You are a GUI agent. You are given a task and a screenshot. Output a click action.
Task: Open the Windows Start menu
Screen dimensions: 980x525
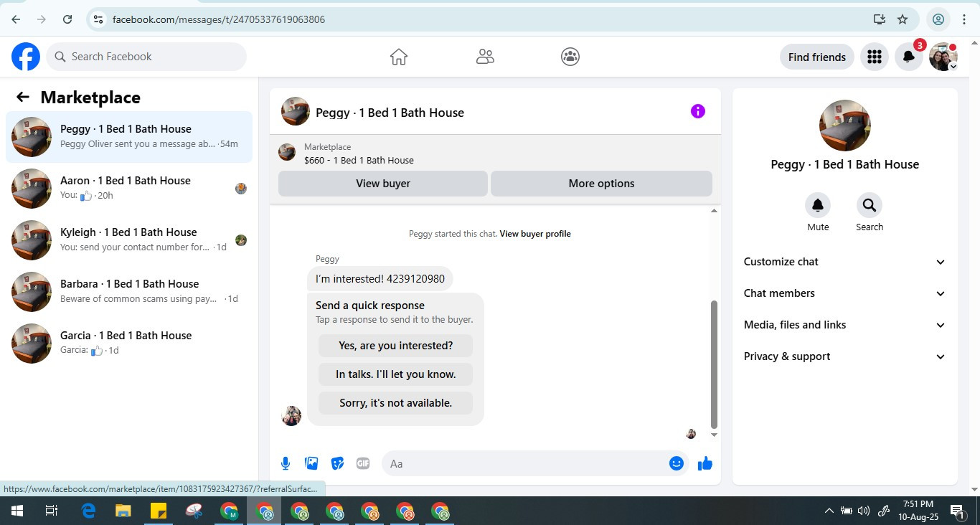tap(16, 511)
